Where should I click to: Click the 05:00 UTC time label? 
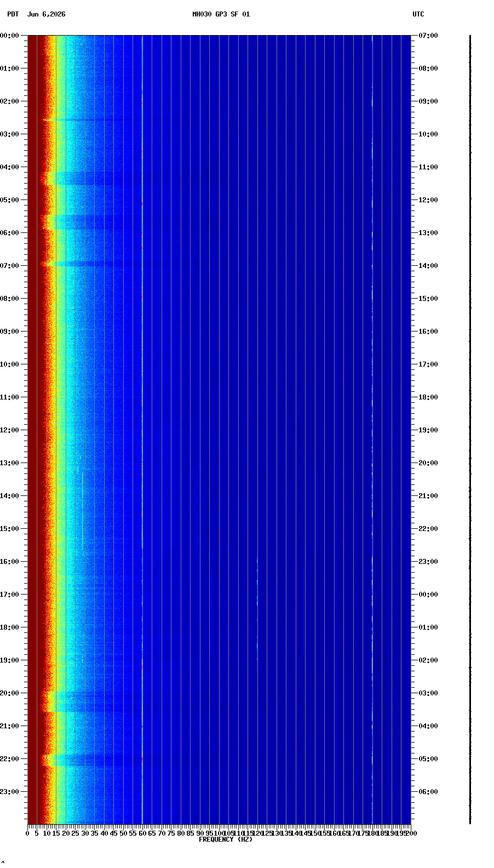click(x=428, y=759)
